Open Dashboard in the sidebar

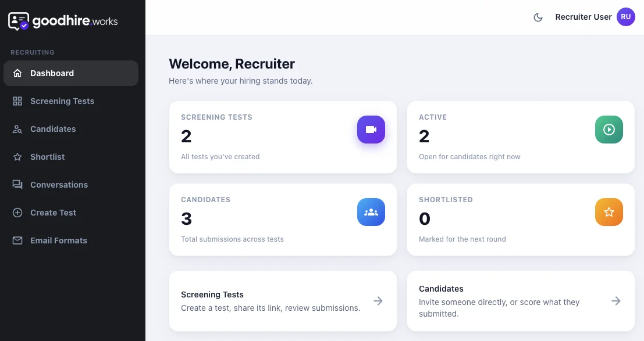(x=71, y=73)
